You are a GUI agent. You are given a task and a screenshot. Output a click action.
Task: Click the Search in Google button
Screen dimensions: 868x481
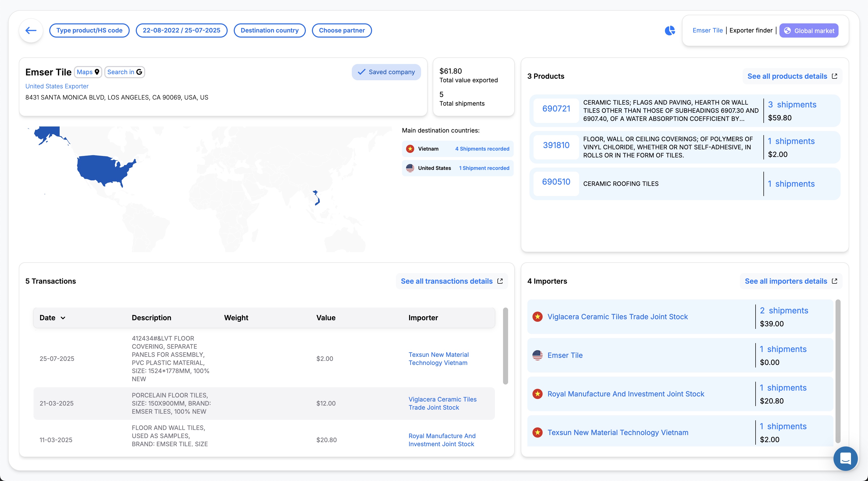click(x=124, y=72)
